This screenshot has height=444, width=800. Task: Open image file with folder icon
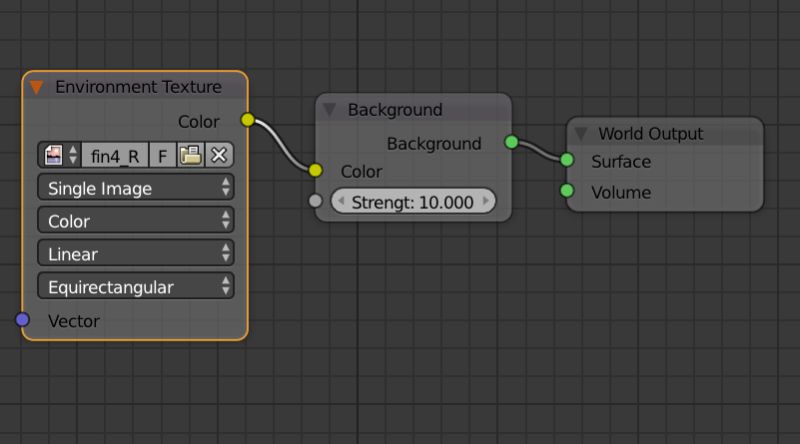point(190,155)
